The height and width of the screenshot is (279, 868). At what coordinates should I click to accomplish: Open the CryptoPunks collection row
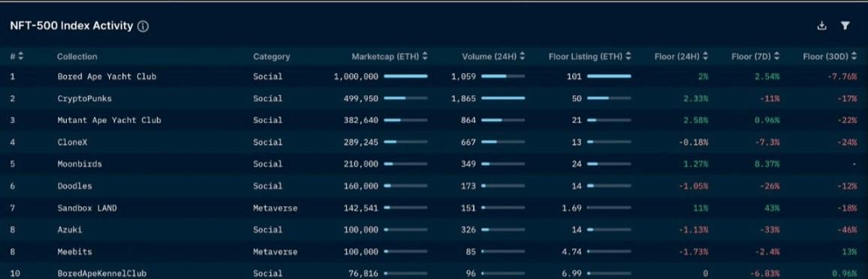point(434,99)
